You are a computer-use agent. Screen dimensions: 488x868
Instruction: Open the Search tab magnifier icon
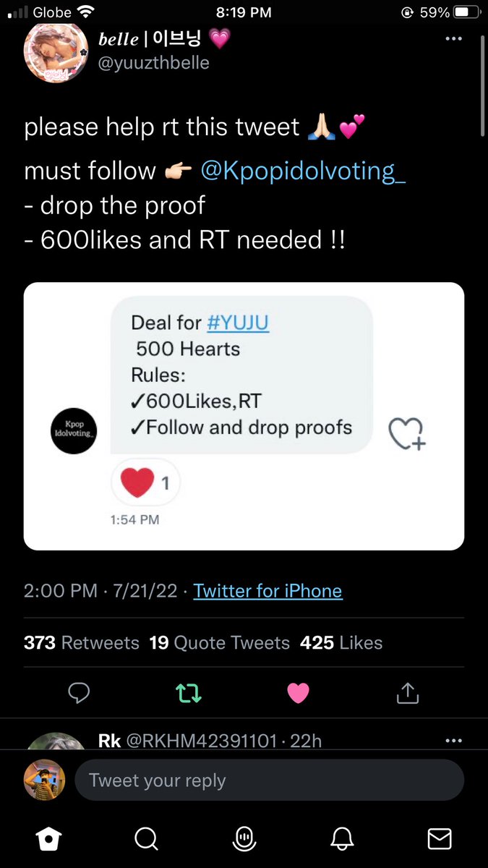[x=146, y=838]
